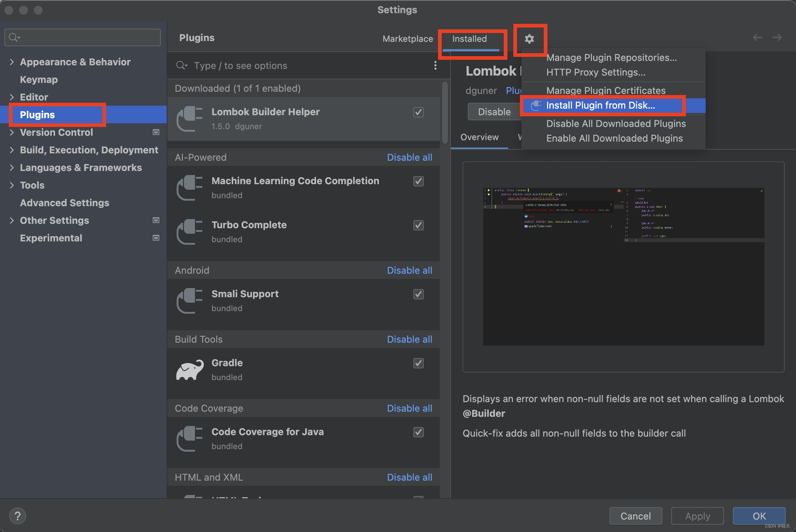Switch to the Marketplace tab
Image resolution: width=796 pixels, height=532 pixels.
(408, 39)
